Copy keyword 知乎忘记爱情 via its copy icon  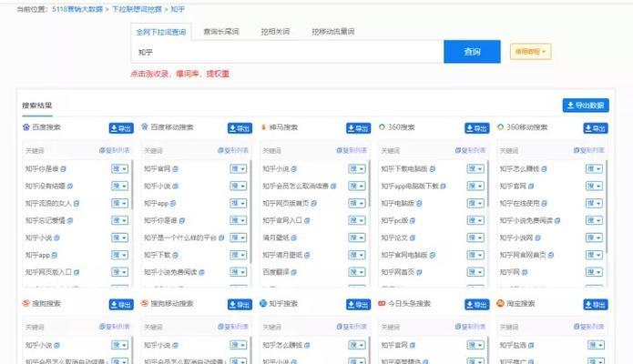tap(70, 221)
